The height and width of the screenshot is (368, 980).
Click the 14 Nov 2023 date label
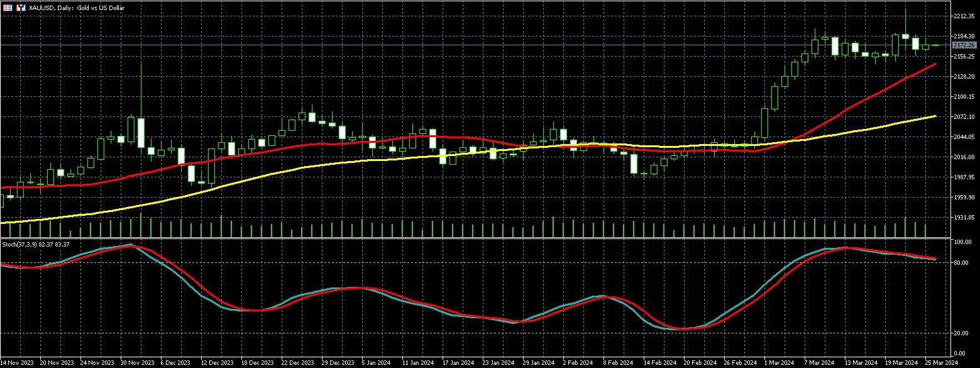coord(16,363)
